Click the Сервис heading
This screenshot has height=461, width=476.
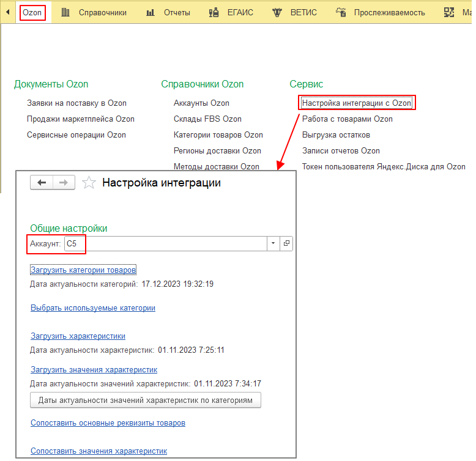point(306,84)
